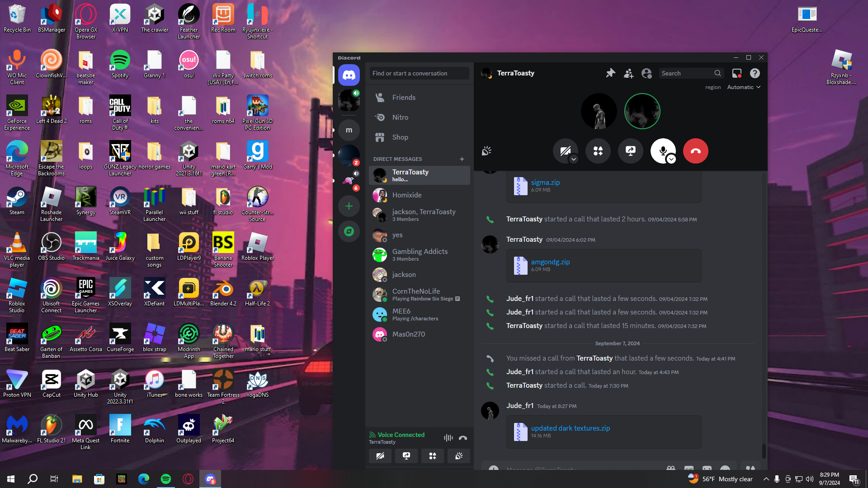This screenshot has width=868, height=488.
Task: Open amgondg.zip attachment link
Action: 550,262
